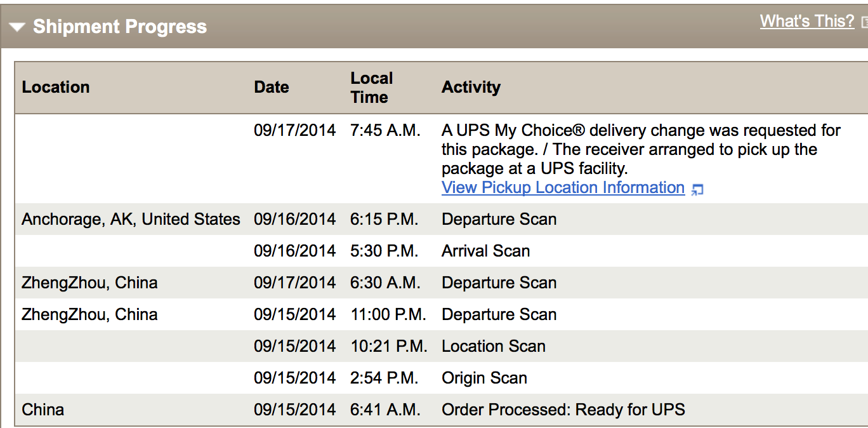Click "Order Processed: Ready for UPS" activity
This screenshot has width=868, height=428.
[563, 410]
